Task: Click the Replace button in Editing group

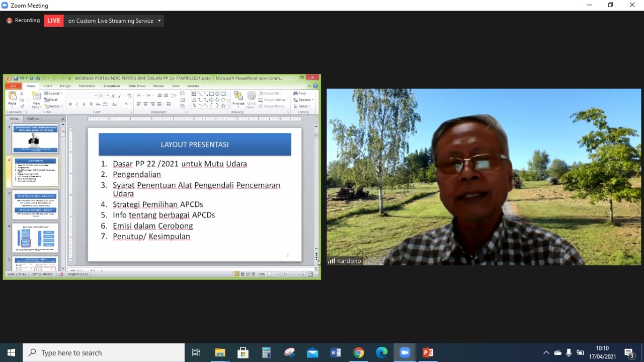Action: (x=304, y=100)
